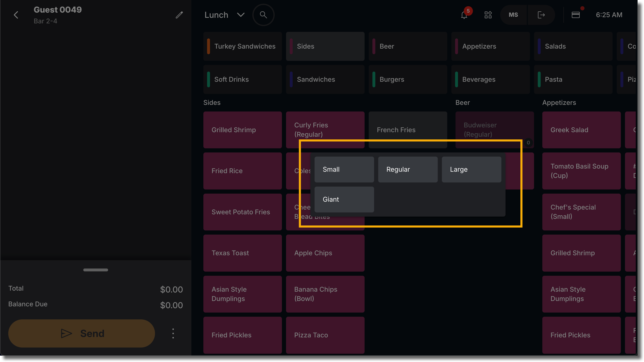This screenshot has width=644, height=362.
Task: Add Chef's Special (Small)
Action: tap(581, 212)
